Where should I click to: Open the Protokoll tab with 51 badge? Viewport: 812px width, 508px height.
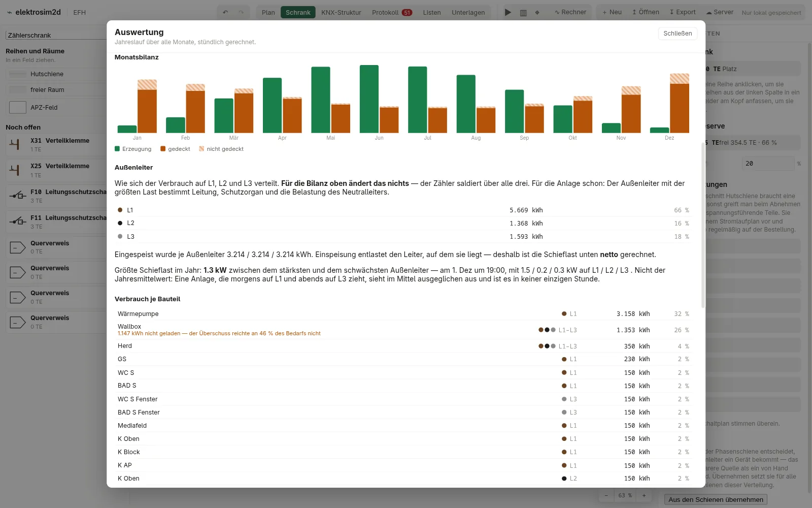click(392, 12)
